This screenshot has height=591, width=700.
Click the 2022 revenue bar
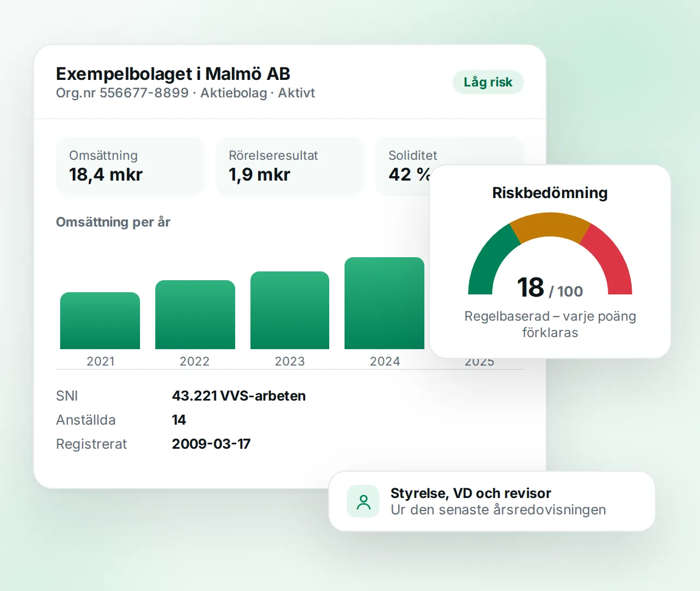click(195, 315)
